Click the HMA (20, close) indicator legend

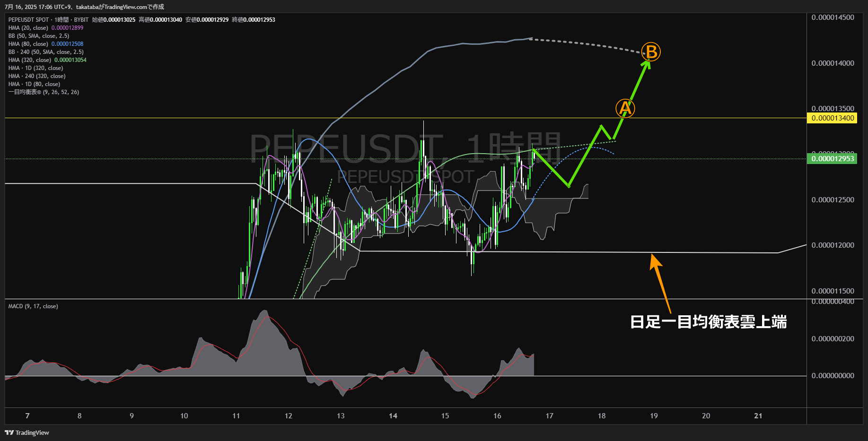coord(46,28)
